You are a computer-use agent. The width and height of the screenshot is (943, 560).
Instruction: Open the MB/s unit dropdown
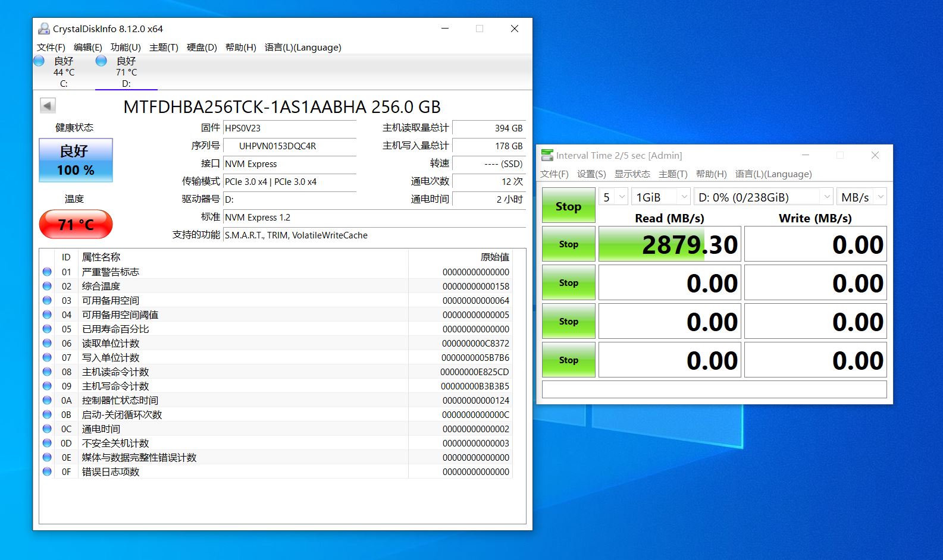[861, 197]
